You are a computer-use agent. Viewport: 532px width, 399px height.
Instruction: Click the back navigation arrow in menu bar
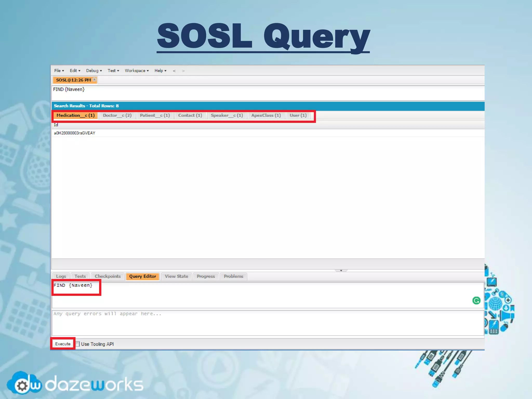(x=174, y=71)
